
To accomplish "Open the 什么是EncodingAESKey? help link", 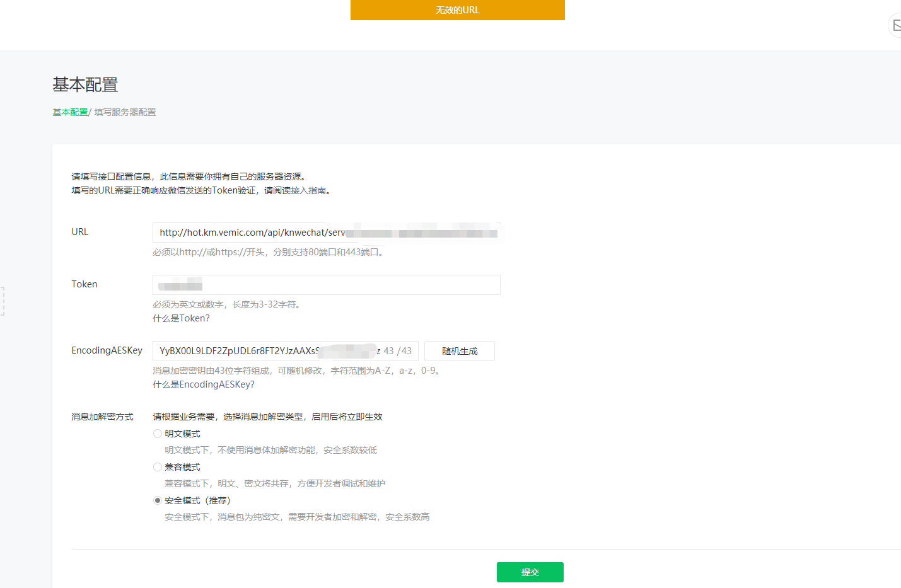I will point(204,384).
